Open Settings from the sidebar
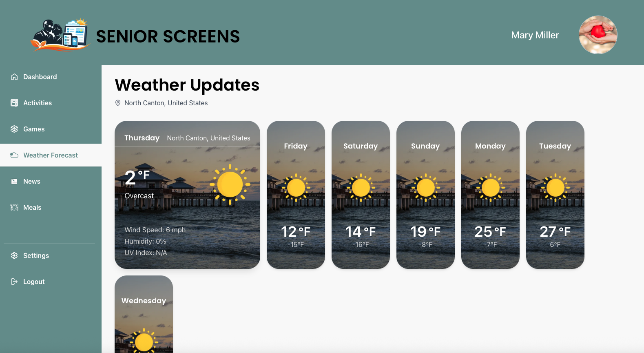Image resolution: width=644 pixels, height=353 pixels. click(51, 255)
